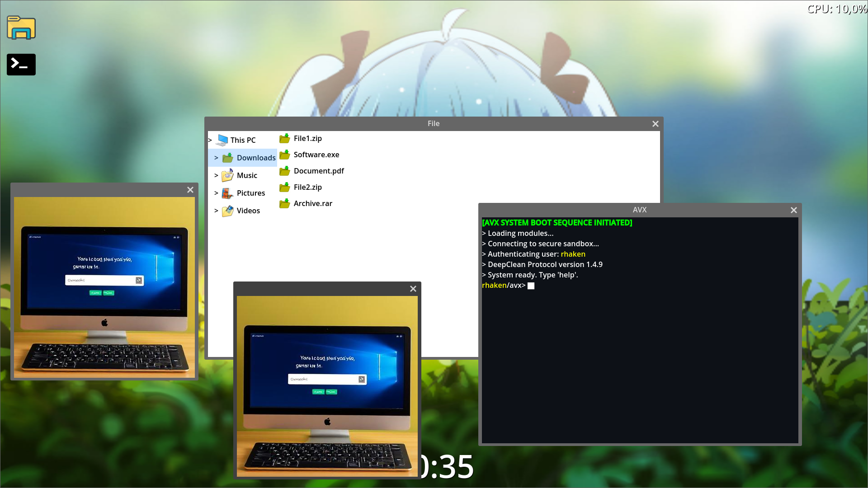The width and height of the screenshot is (868, 488).
Task: Expand the This PC tree node
Action: click(x=210, y=140)
